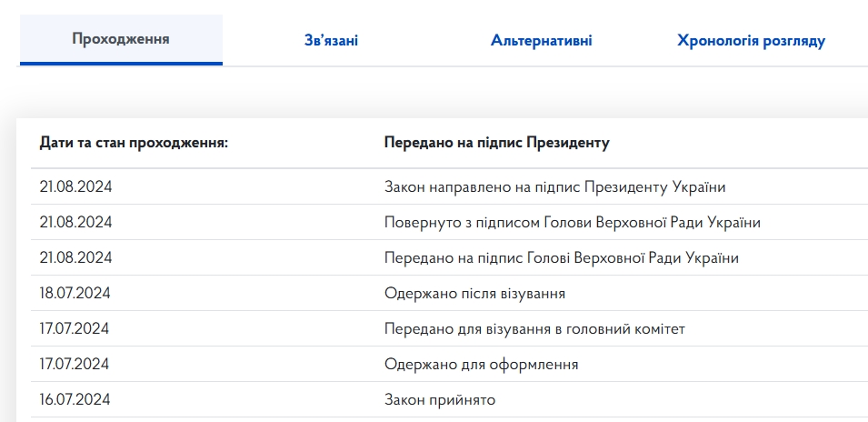The image size is (868, 422).
Task: Click the 'Одержано після візування' status
Action: click(474, 293)
